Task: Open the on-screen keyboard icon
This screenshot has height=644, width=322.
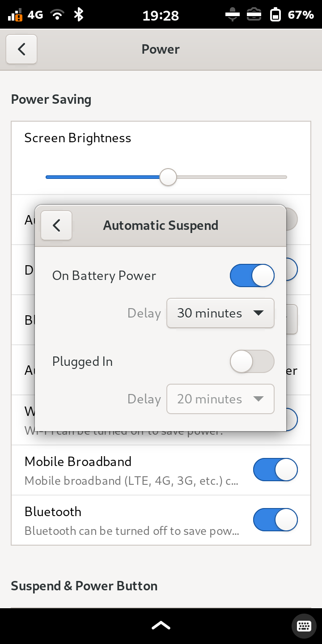Action: (x=304, y=625)
